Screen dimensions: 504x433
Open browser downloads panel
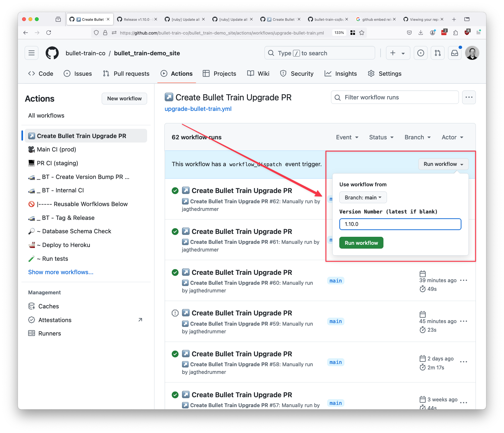point(421,33)
